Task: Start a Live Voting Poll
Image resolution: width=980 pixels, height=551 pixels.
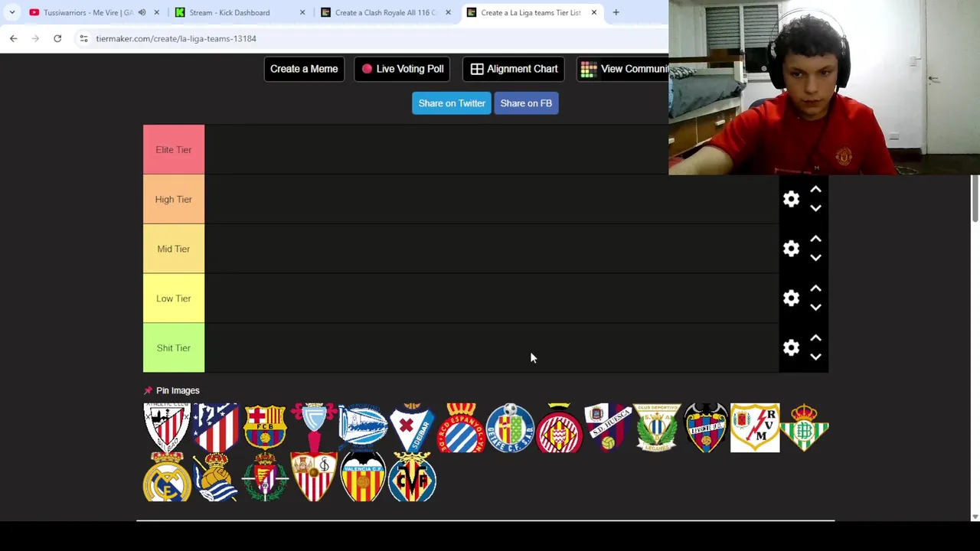Action: click(402, 69)
